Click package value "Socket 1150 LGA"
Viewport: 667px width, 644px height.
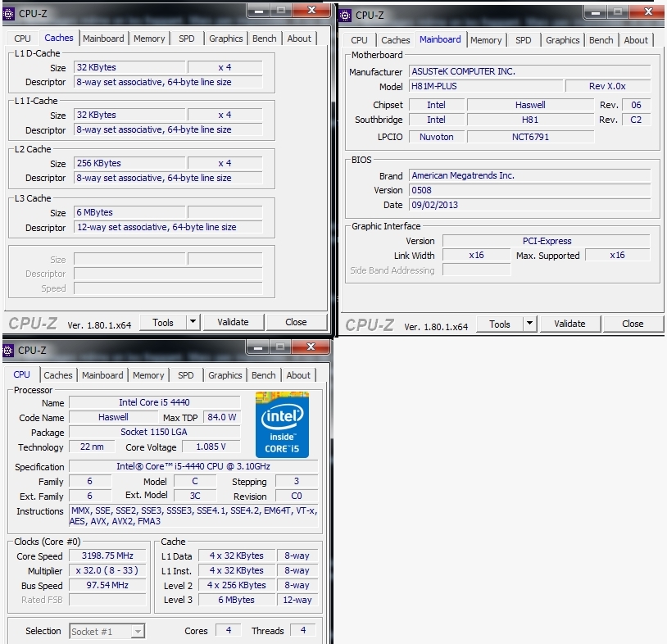point(154,432)
